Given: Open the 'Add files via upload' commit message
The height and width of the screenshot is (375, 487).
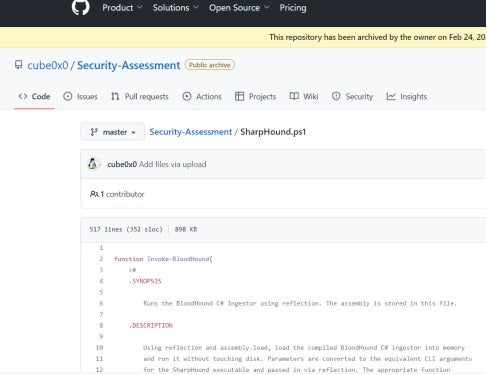Looking at the screenshot, I should click(x=172, y=164).
